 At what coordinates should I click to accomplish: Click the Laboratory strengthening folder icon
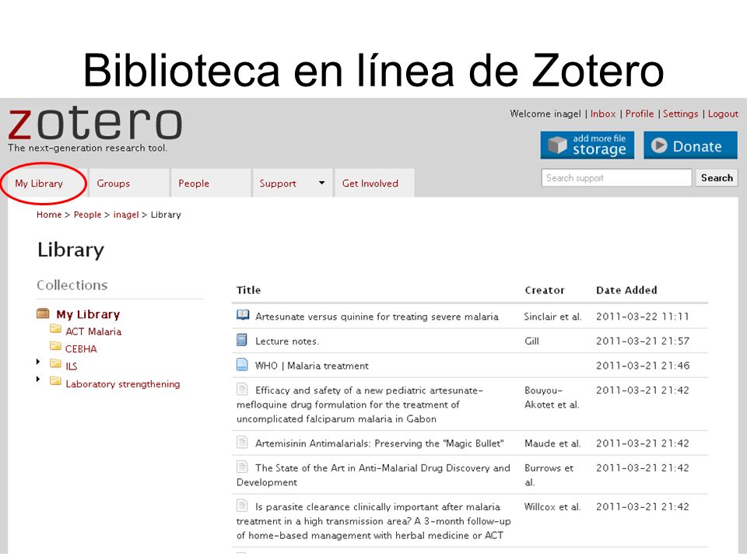pos(55,381)
